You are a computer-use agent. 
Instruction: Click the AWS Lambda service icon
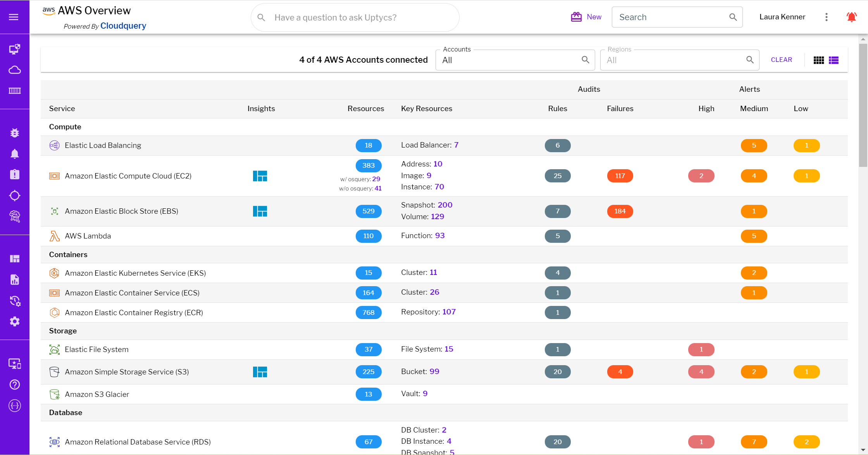(54, 235)
